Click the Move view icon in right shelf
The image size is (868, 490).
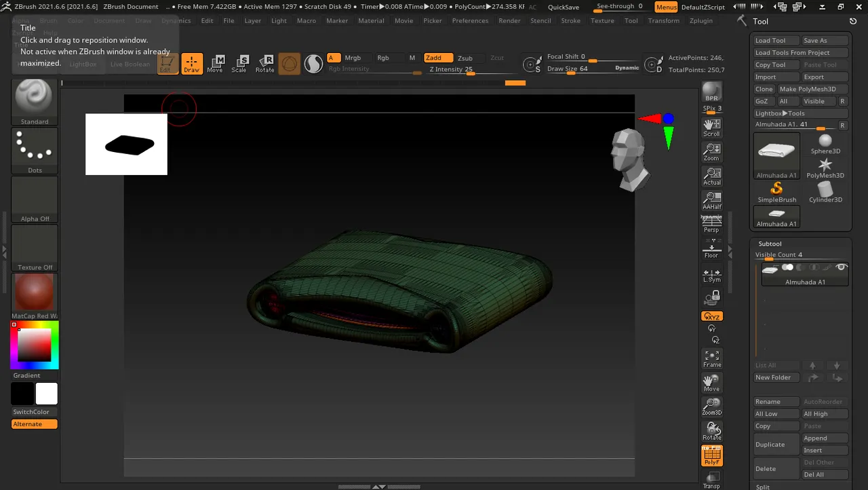click(x=711, y=383)
